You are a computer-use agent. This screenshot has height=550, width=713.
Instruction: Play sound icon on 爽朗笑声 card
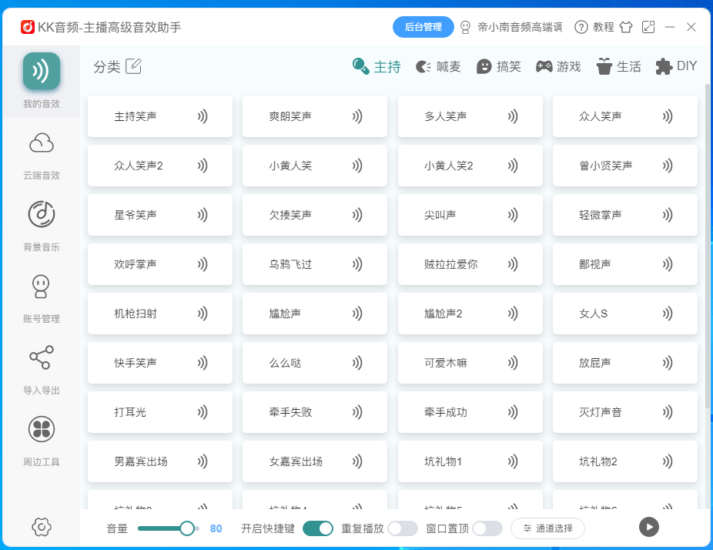(357, 116)
